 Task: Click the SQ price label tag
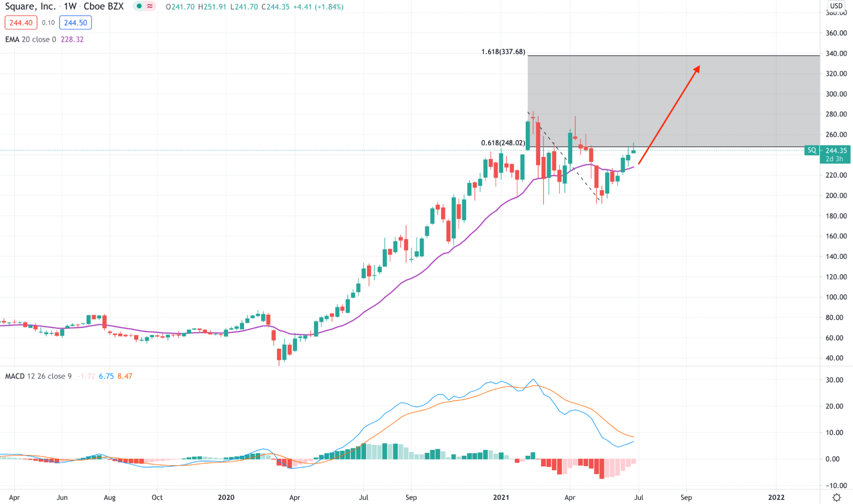(x=812, y=150)
